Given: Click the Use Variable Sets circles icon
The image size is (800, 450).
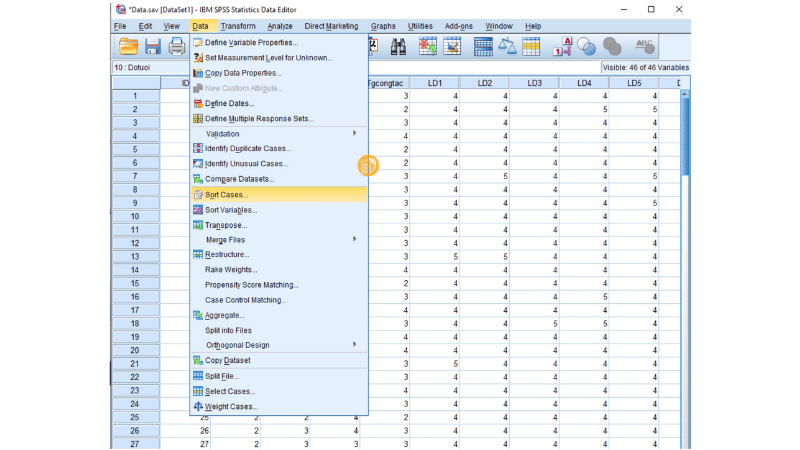Looking at the screenshot, I should tap(587, 46).
